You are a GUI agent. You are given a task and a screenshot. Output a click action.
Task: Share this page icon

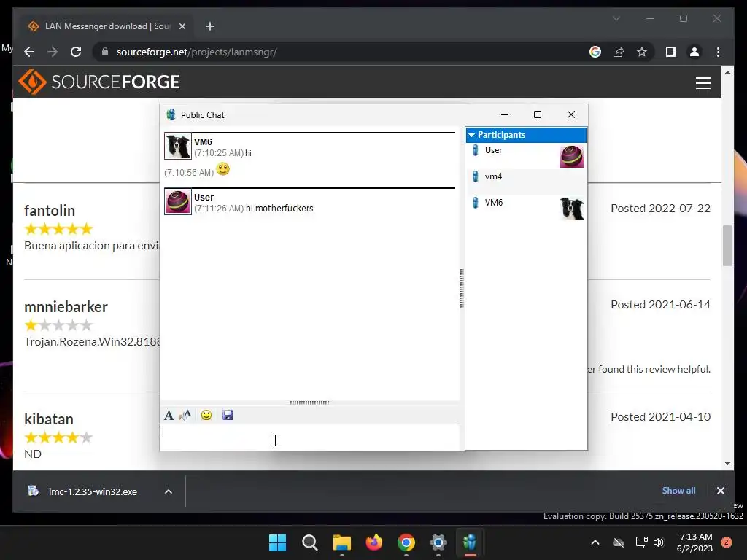619,52
